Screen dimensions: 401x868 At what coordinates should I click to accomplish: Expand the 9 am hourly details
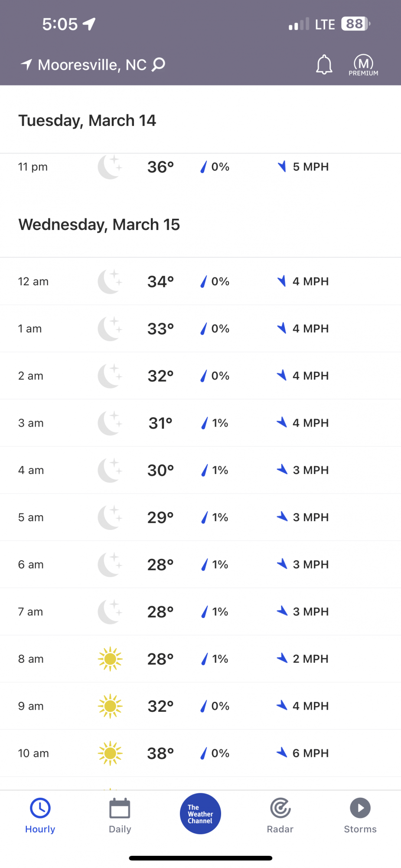click(x=200, y=706)
